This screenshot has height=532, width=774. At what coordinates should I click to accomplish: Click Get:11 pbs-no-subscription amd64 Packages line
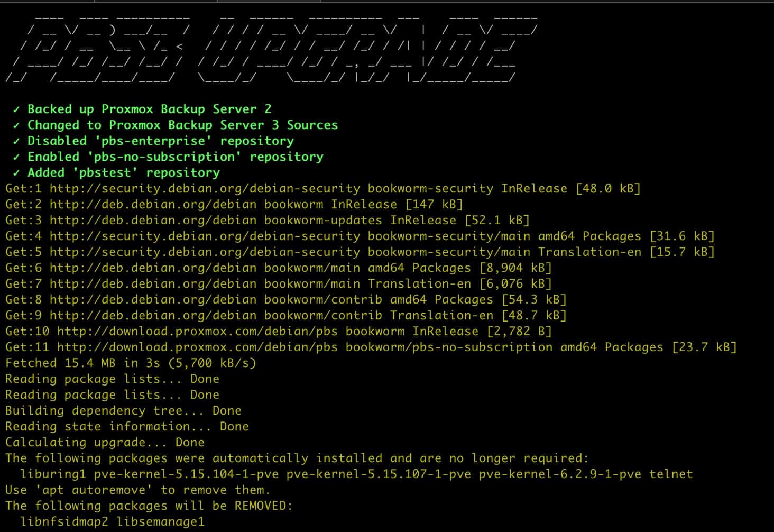click(371, 347)
